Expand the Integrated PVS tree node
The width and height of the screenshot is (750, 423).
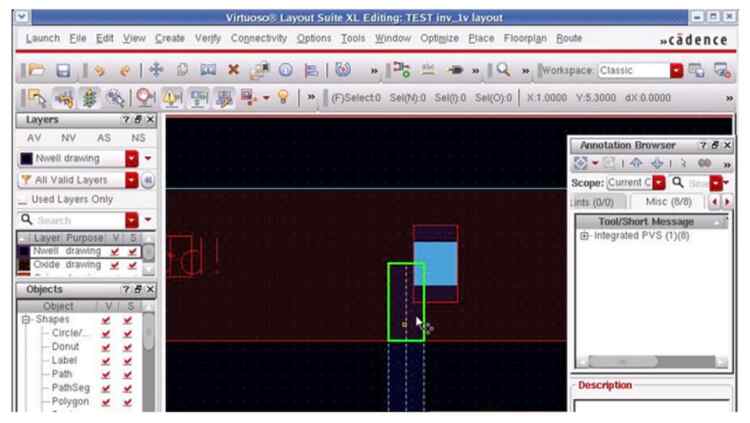[583, 236]
